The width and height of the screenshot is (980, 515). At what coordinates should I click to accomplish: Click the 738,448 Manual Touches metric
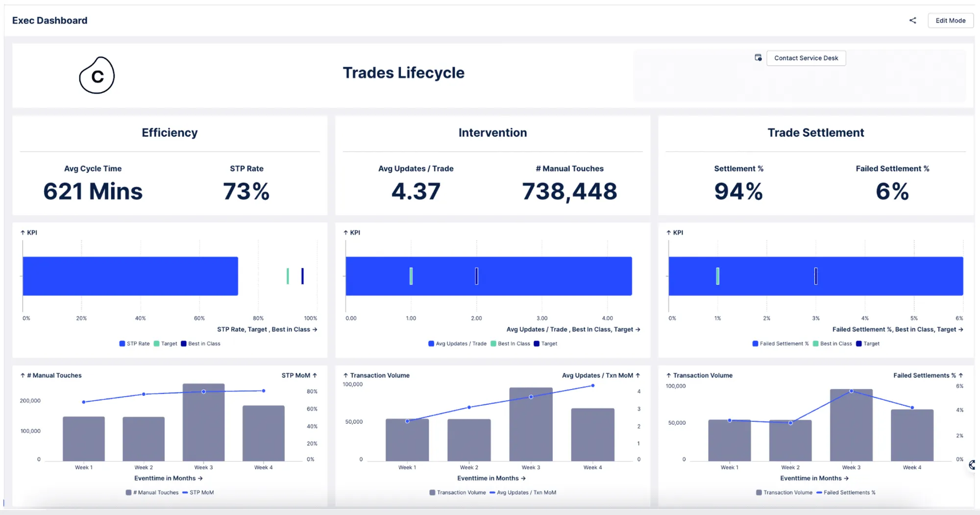pyautogui.click(x=569, y=191)
